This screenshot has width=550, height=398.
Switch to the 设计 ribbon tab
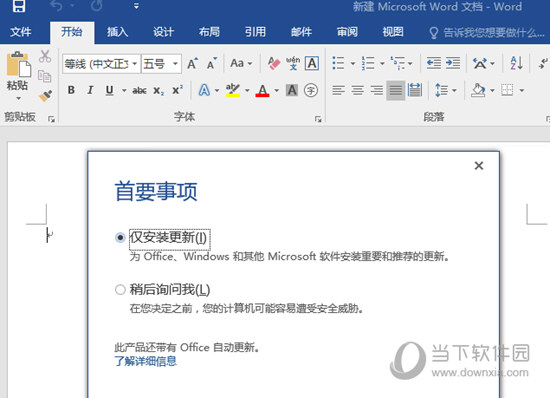coord(163,32)
